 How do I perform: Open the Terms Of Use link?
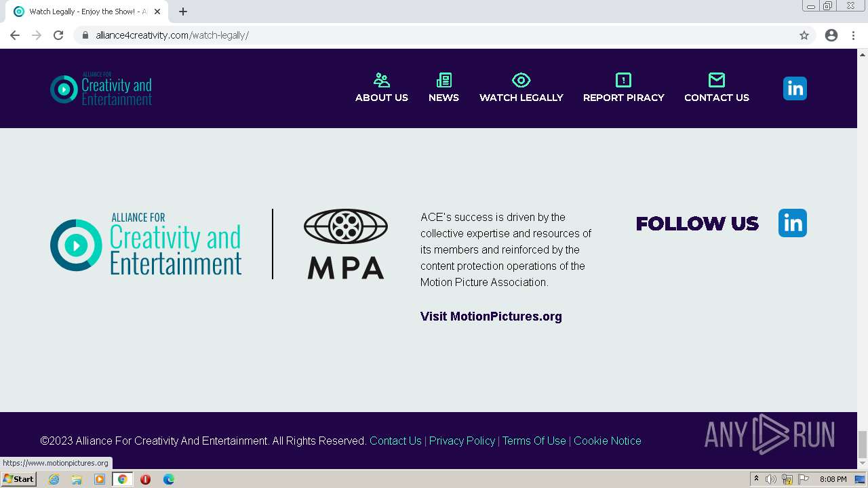pyautogui.click(x=534, y=441)
